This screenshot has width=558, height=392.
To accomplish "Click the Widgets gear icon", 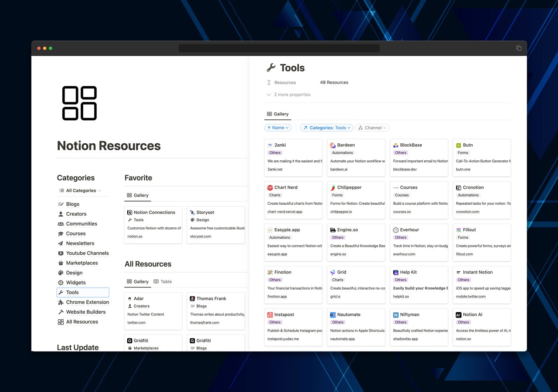I will 61,283.
